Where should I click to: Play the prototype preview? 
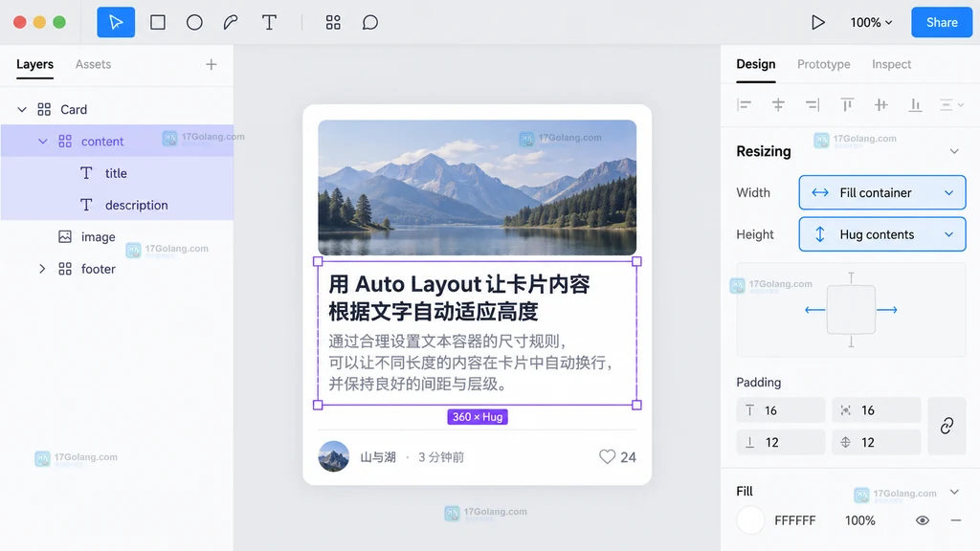[x=817, y=23]
